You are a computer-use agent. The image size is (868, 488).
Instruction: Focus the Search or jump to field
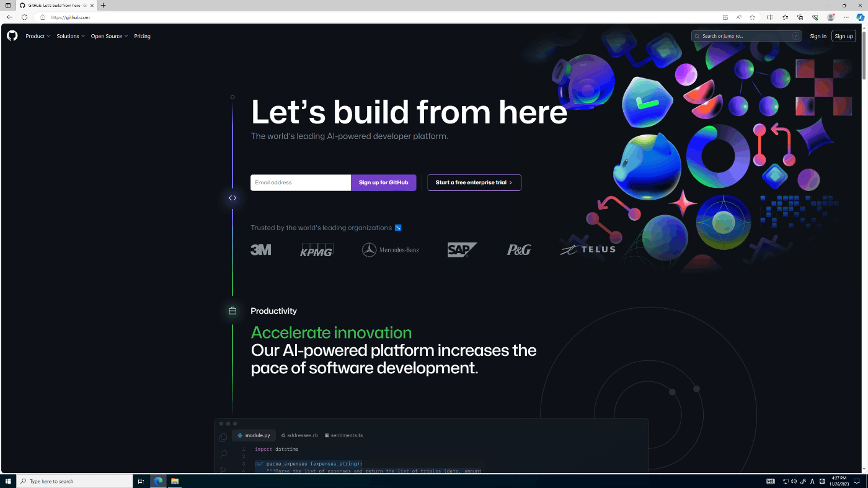pos(746,36)
